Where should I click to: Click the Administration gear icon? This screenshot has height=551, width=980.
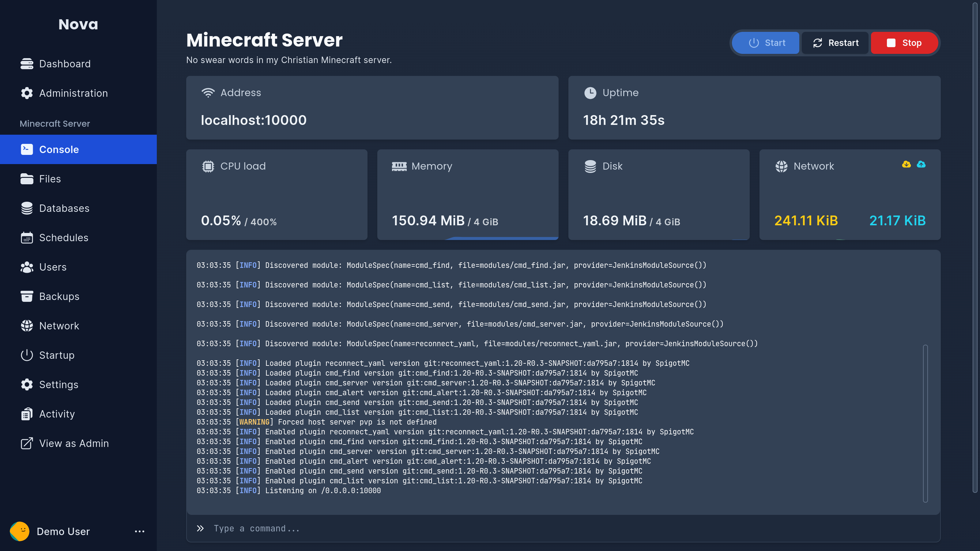27,93
